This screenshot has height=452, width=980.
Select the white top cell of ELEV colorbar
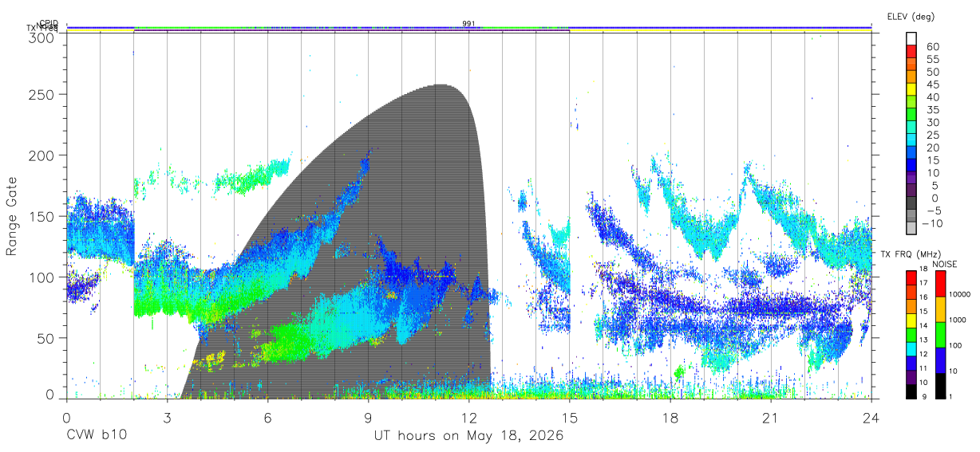pyautogui.click(x=911, y=39)
